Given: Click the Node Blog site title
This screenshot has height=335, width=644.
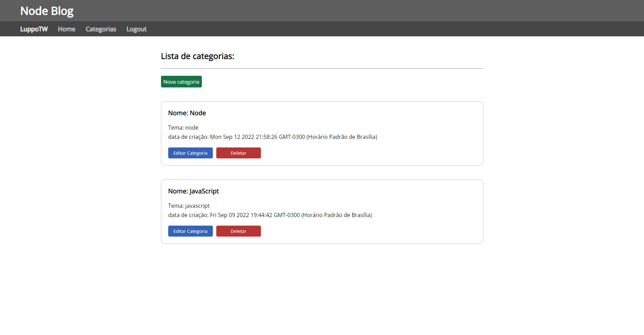Looking at the screenshot, I should tap(47, 11).
